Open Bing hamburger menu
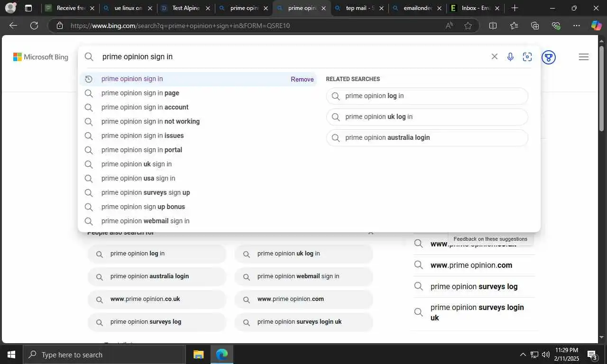 click(584, 57)
